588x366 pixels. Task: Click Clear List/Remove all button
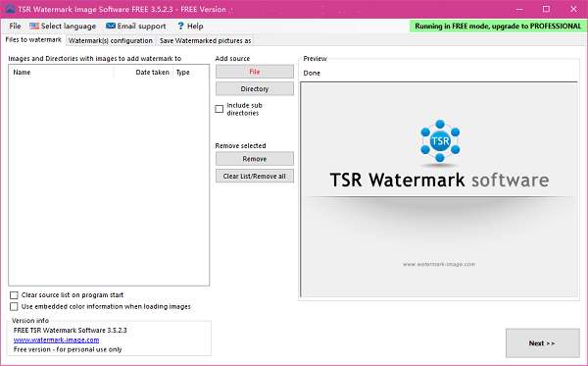tap(255, 176)
